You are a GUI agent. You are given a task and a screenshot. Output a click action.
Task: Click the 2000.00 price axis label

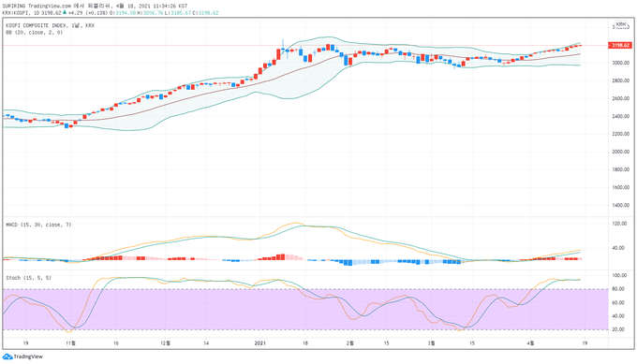pyautogui.click(x=621, y=152)
